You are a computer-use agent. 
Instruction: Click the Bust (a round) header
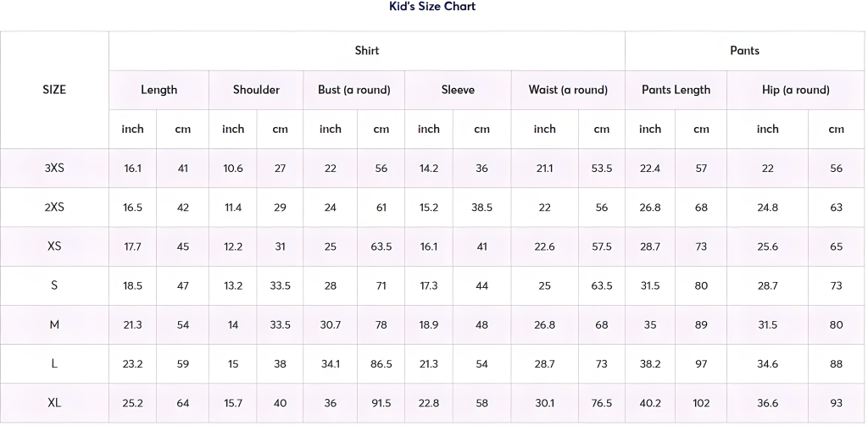point(354,90)
